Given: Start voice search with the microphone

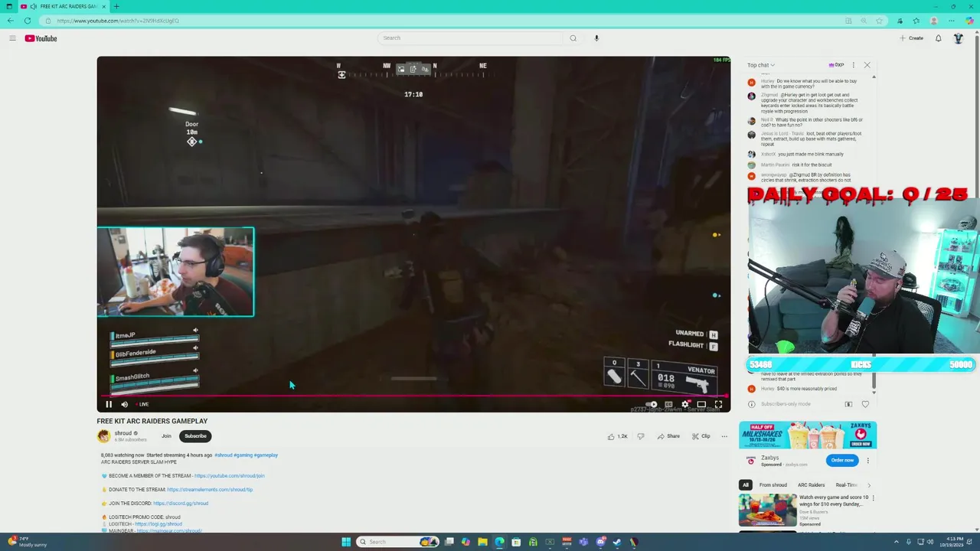Looking at the screenshot, I should [596, 38].
